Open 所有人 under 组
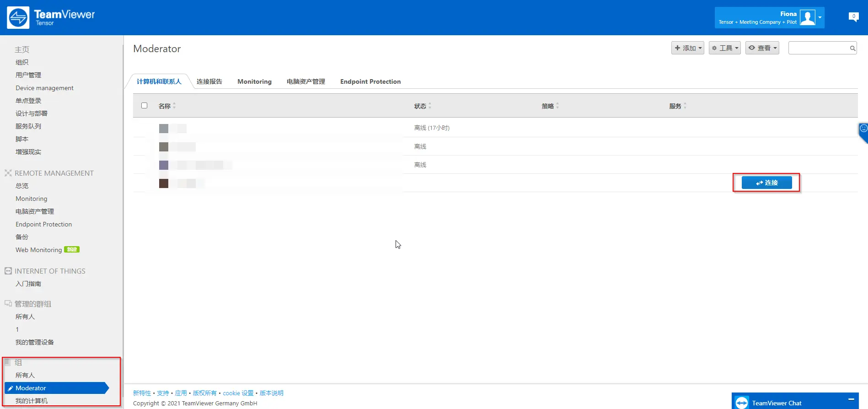The height and width of the screenshot is (409, 868). point(25,375)
